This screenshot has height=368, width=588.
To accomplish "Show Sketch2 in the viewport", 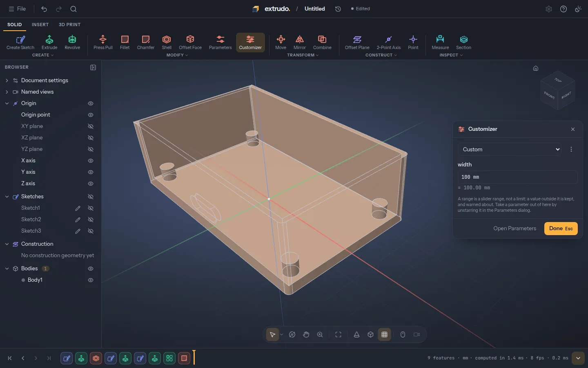I will click(x=91, y=220).
